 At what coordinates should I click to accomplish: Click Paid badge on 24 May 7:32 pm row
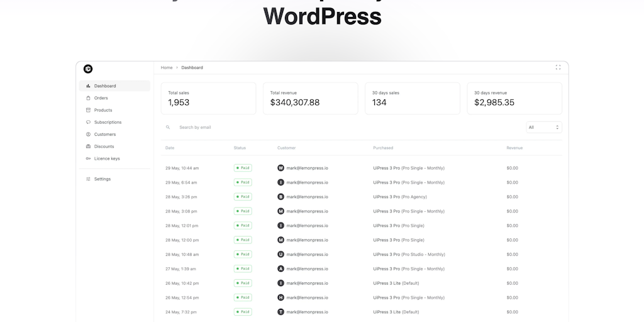(x=243, y=312)
